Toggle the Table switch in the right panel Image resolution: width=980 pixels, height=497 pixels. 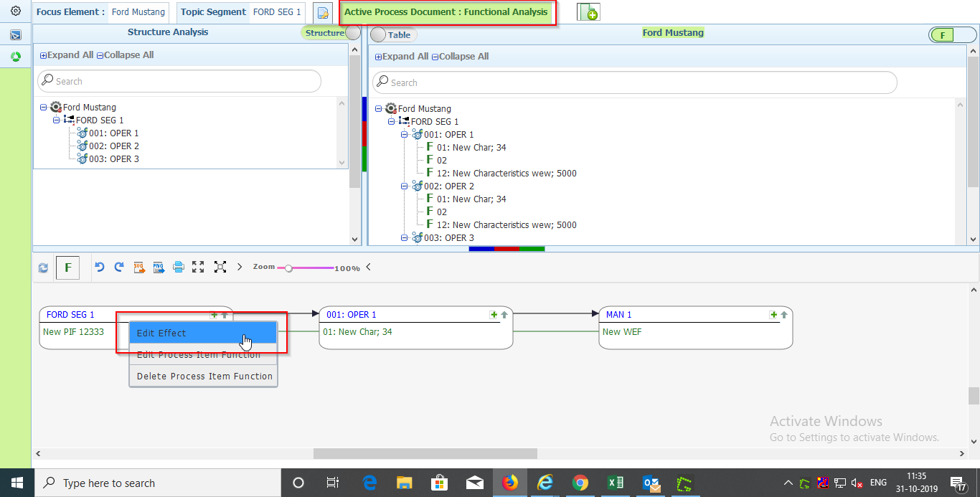click(x=393, y=34)
